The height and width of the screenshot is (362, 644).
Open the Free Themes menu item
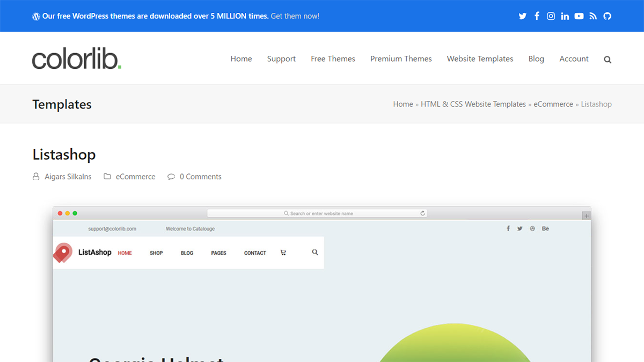(x=333, y=59)
